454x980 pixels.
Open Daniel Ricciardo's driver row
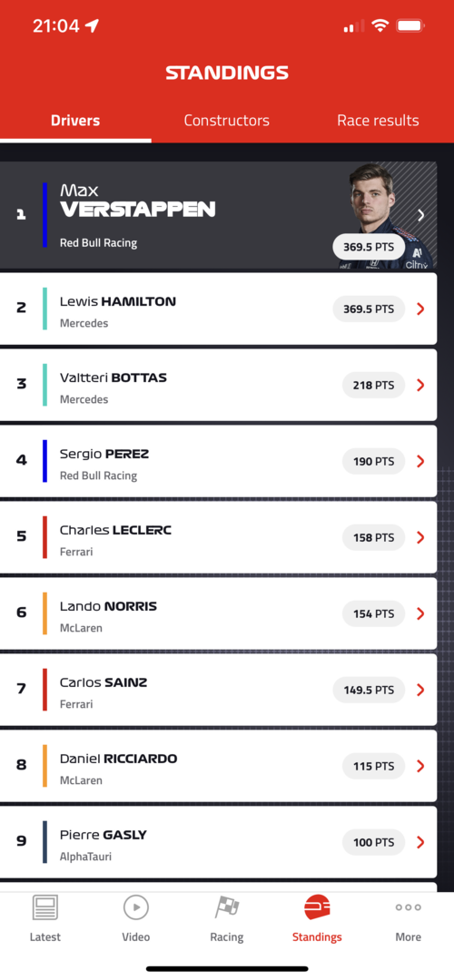pyautogui.click(x=218, y=766)
